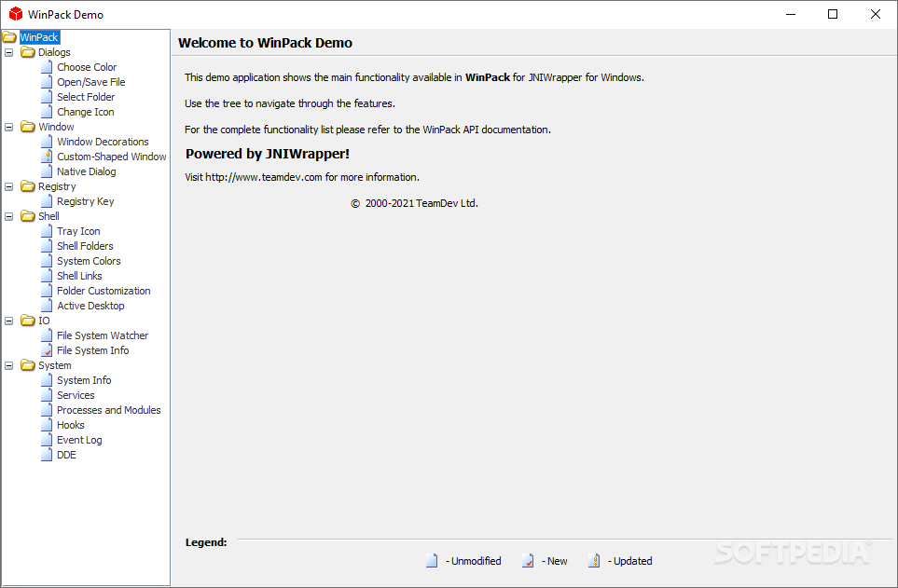Click the File System Watcher page icon
898x588 pixels.
(x=47, y=335)
